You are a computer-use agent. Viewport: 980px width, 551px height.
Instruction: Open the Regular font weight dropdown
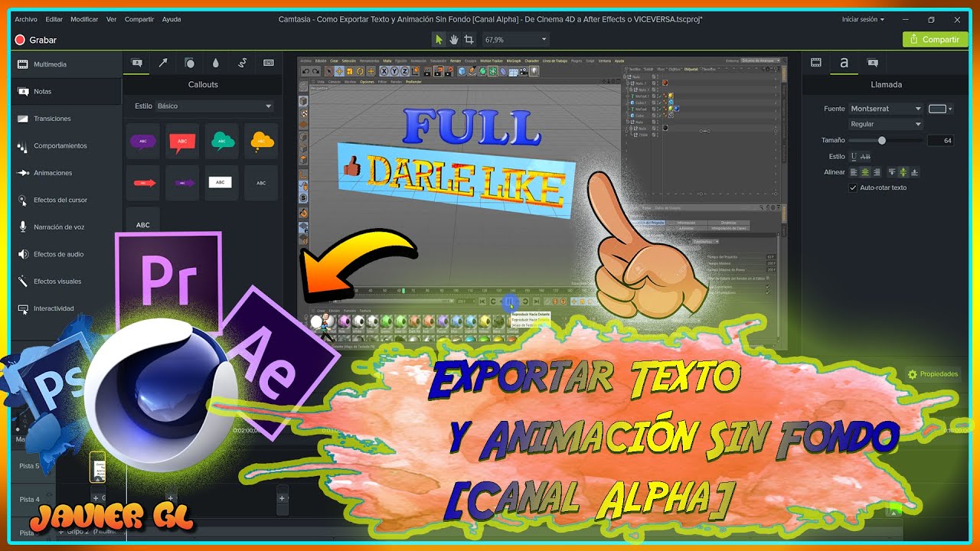[886, 124]
